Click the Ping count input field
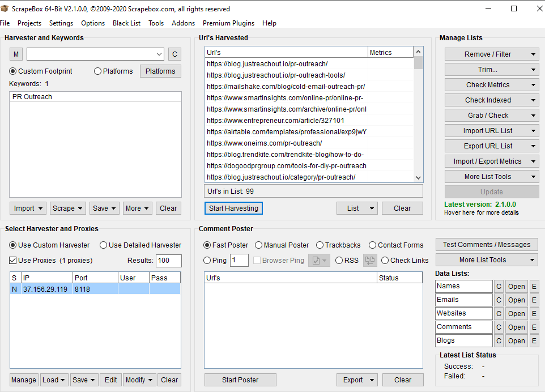This screenshot has width=545, height=392. [x=239, y=260]
